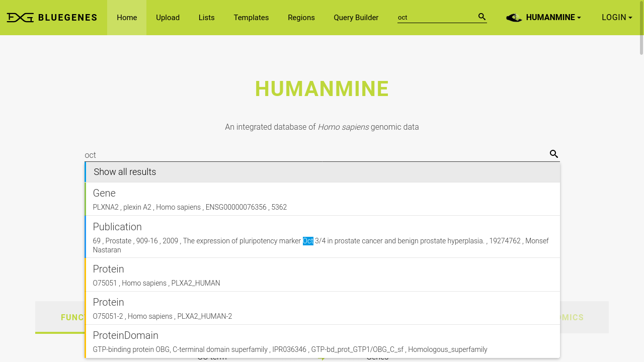The image size is (644, 362).
Task: Select the Oct 3/4 Publication result
Action: pyautogui.click(x=322, y=237)
